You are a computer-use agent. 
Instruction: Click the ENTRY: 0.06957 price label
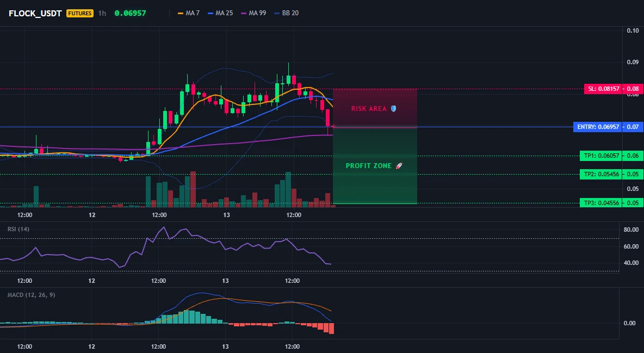point(598,127)
